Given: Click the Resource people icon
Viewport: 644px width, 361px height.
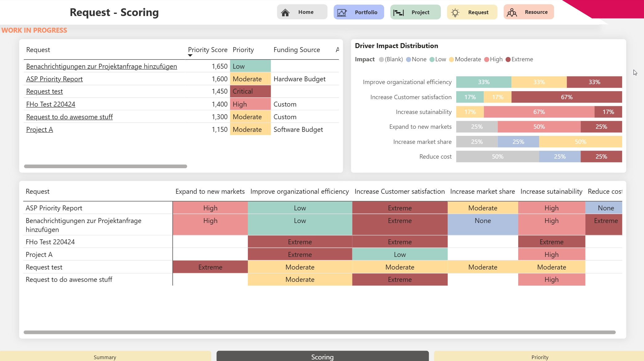Looking at the screenshot, I should [x=512, y=12].
